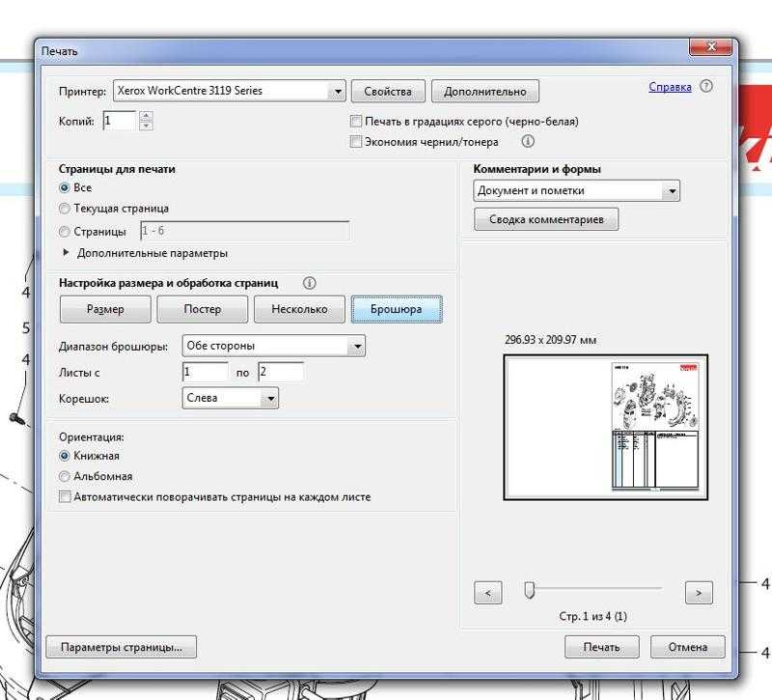Close the Печать dialog window
Image resolution: width=772 pixels, height=700 pixels.
click(711, 47)
